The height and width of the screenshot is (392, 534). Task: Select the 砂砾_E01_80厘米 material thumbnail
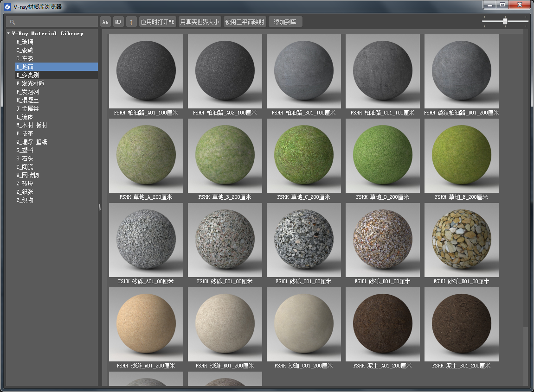point(462,240)
